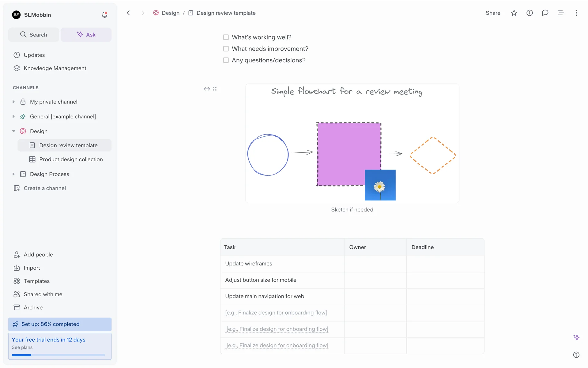Collapse the Design channel
This screenshot has width=588, height=368.
click(13, 131)
